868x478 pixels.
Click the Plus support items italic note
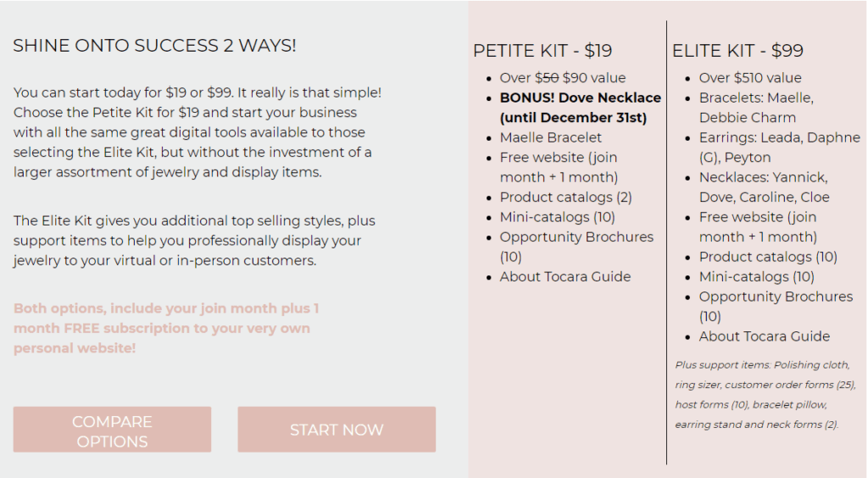[x=765, y=394]
